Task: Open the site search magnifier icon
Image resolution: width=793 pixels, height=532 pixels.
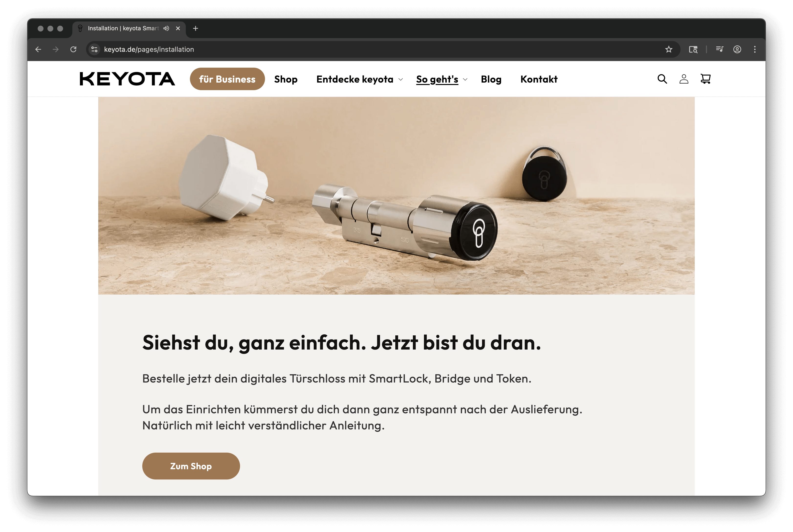Action: click(x=662, y=79)
